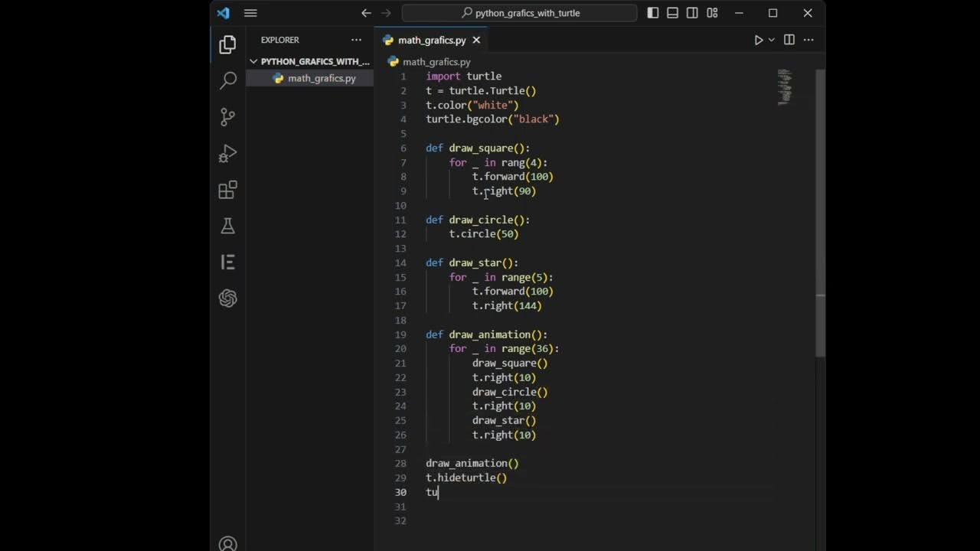
Task: Click the partially typed 'tu' on line 30
Action: click(432, 492)
